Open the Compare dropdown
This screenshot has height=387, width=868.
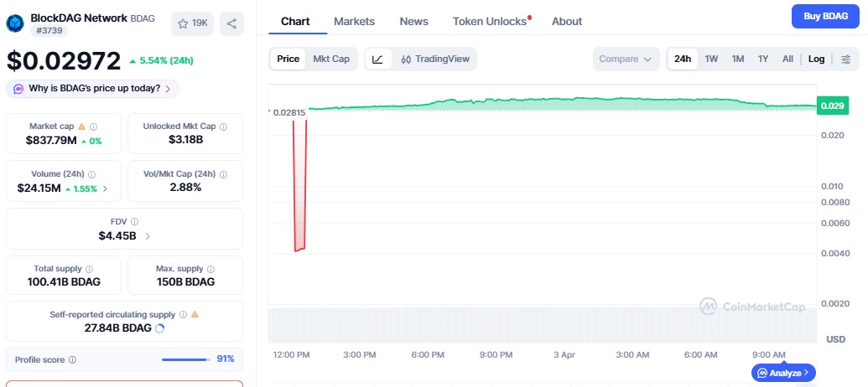pos(626,59)
